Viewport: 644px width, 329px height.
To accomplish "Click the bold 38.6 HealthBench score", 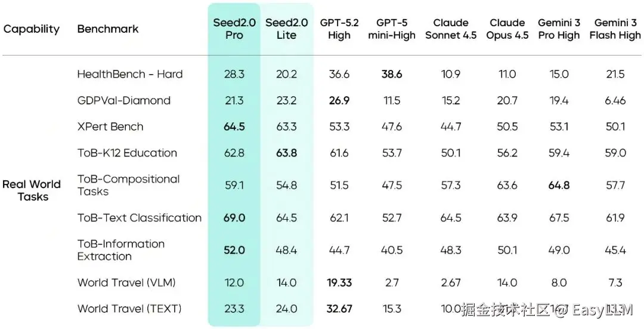I will coord(392,74).
